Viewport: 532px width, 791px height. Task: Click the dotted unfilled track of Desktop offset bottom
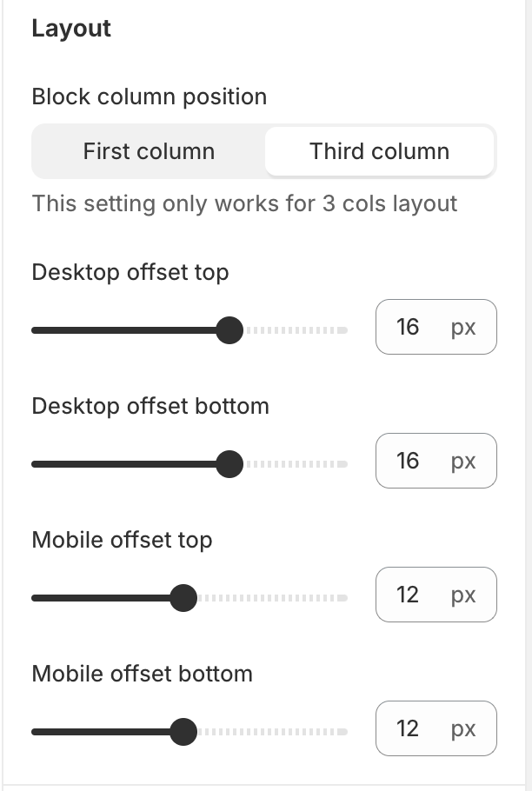click(x=296, y=464)
